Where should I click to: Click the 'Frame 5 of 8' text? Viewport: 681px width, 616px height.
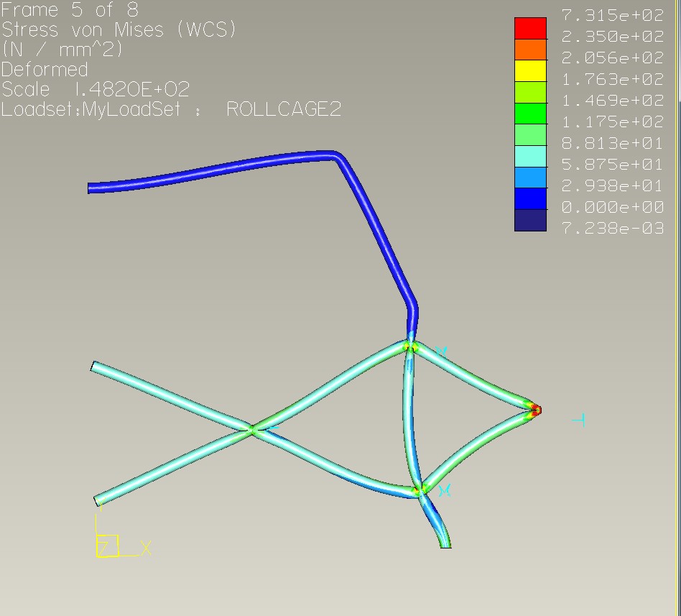(70, 9)
